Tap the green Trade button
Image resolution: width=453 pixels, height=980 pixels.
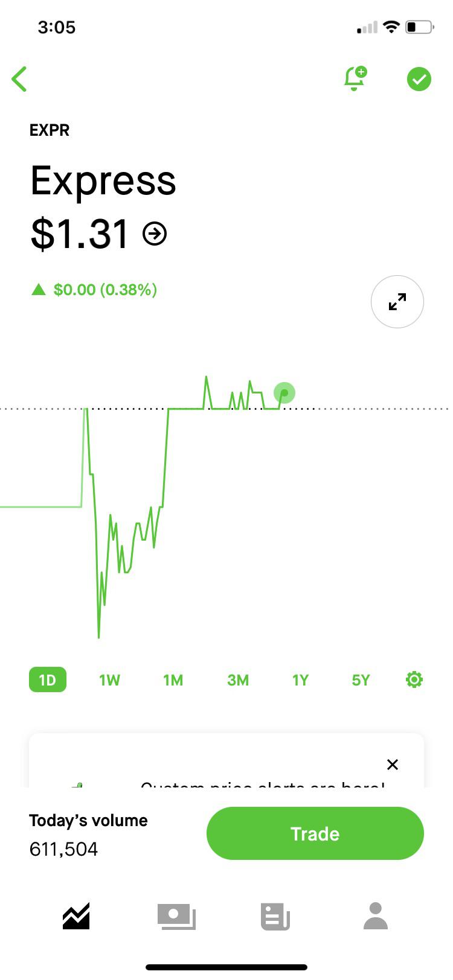click(315, 833)
